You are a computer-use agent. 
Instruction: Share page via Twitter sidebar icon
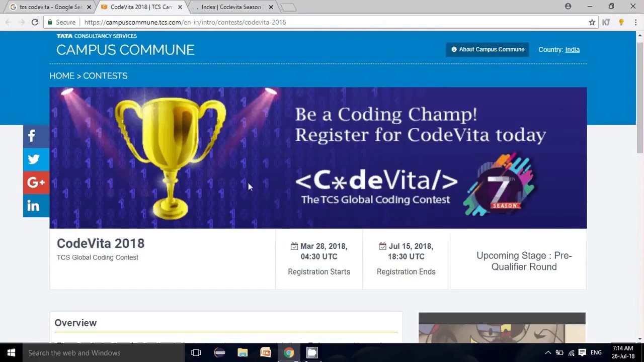[36, 159]
